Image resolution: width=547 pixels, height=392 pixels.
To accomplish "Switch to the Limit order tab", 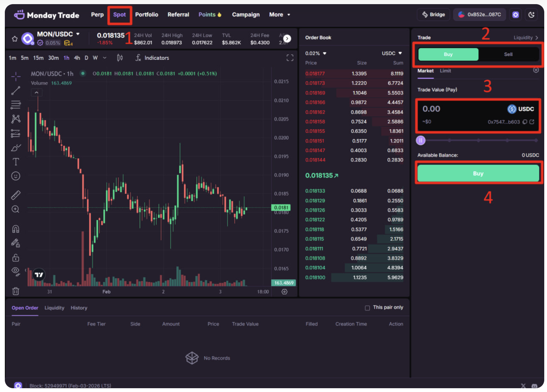I will point(445,71).
